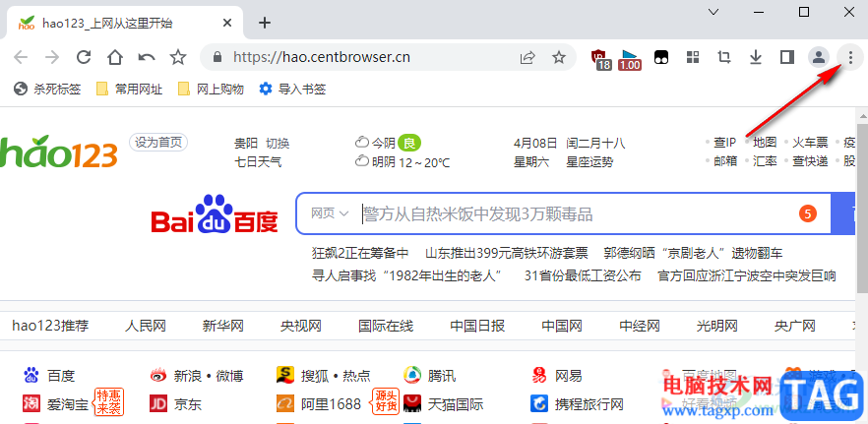Viewport: 868px width, 424px height.
Task: Open the 网上购物 bookmark folder
Action: click(211, 89)
